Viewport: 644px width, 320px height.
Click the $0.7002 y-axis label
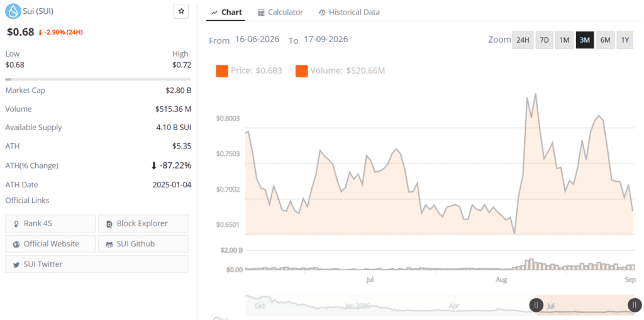(228, 190)
